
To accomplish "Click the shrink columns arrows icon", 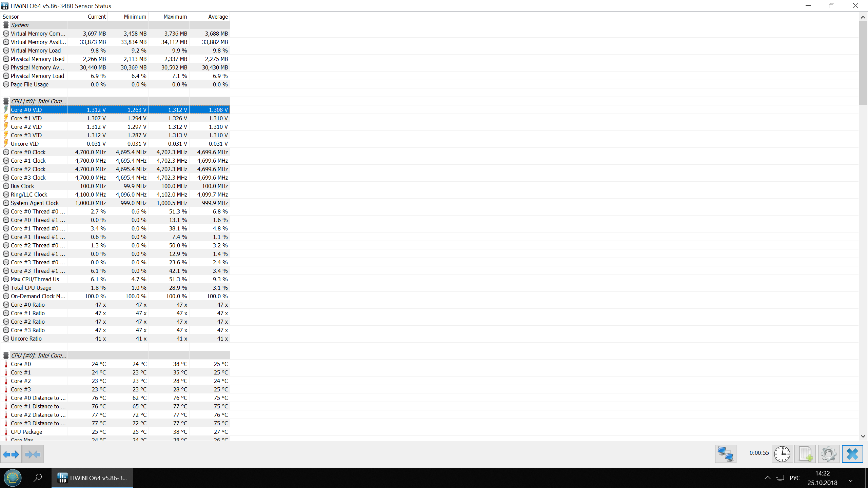I will (x=33, y=454).
